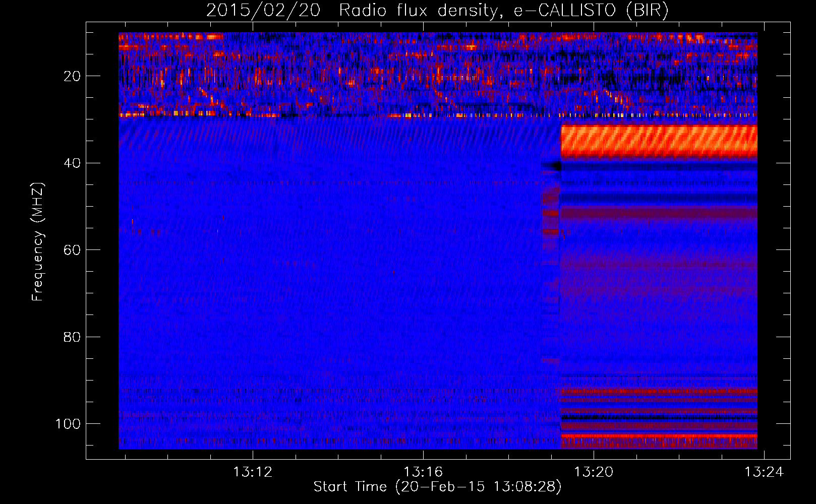
Task: Click the '13:24' time tick label
Action: [x=765, y=472]
